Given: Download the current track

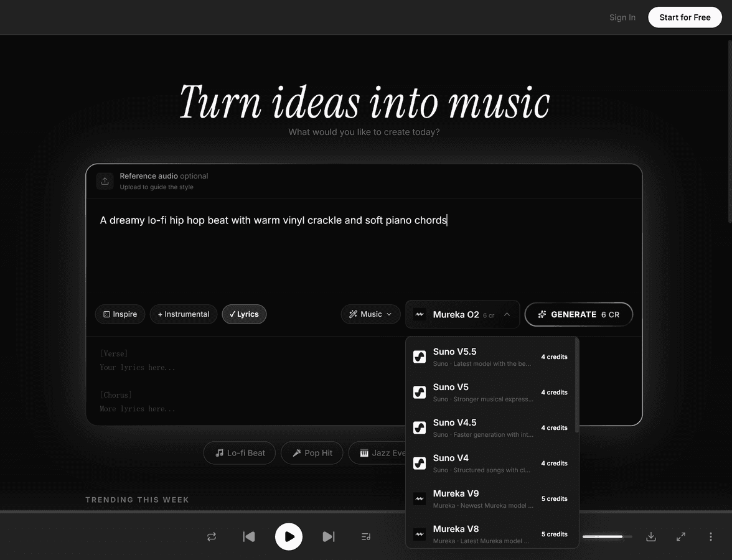Looking at the screenshot, I should [651, 536].
